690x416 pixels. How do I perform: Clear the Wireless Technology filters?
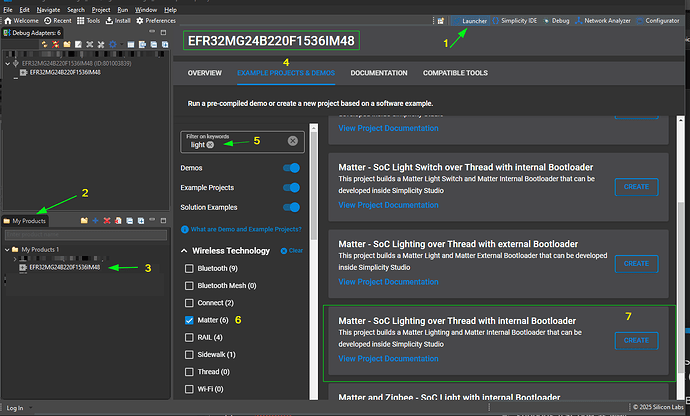(x=292, y=251)
